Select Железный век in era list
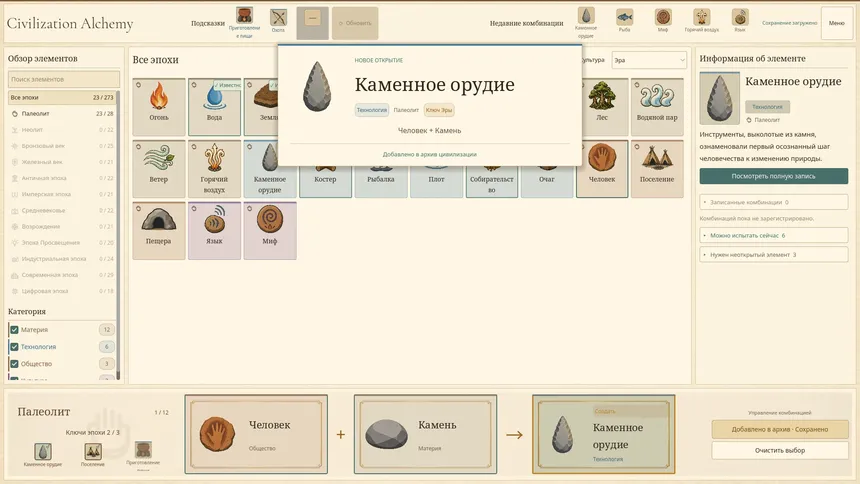This screenshot has width=860, height=484. pos(62,162)
